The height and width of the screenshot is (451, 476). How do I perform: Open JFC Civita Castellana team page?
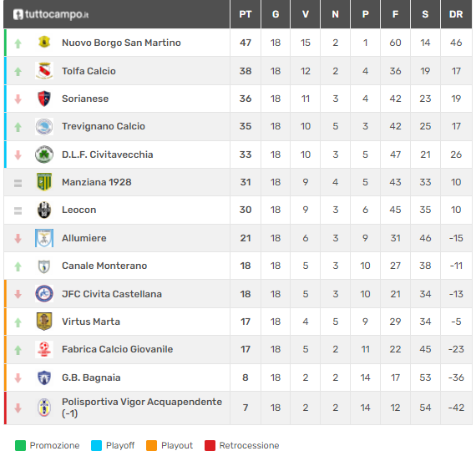point(112,294)
